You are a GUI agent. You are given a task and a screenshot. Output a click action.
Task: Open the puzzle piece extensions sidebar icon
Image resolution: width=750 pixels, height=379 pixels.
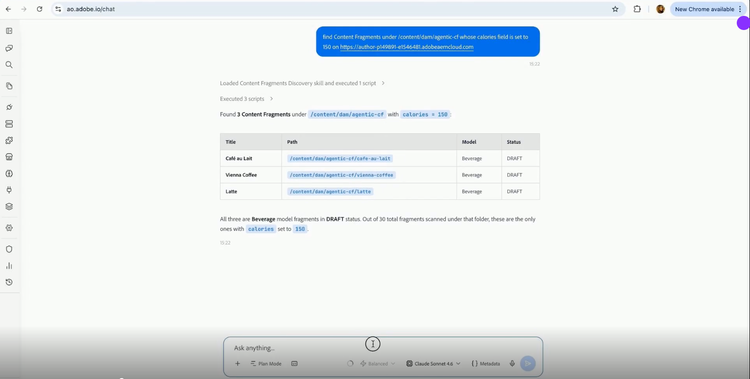pyautogui.click(x=9, y=141)
